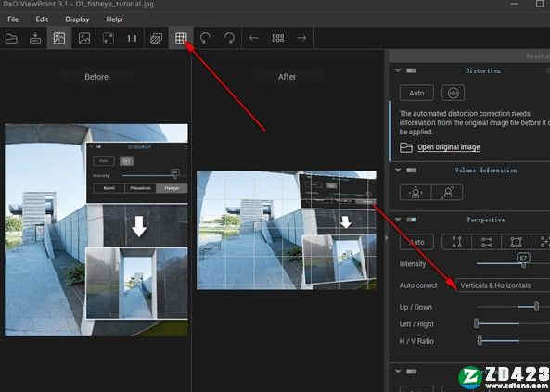Viewport: 550px width, 392px height.
Task: Click the Before preview image
Action: coord(96,230)
